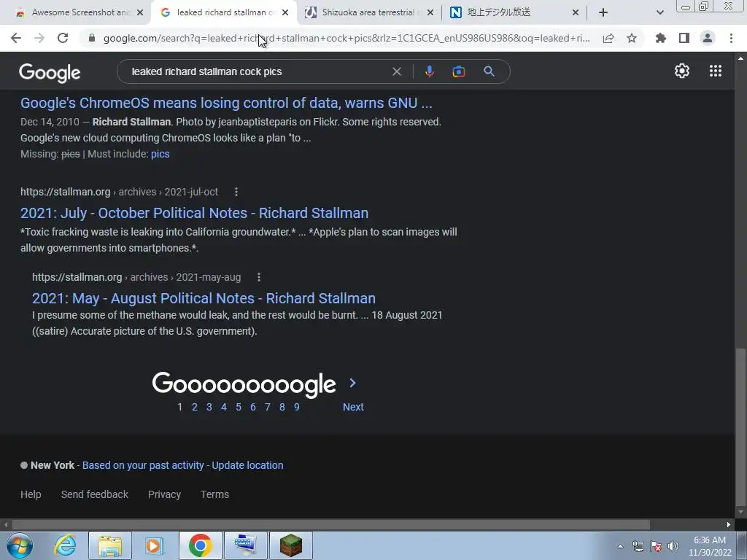Submit search with magnifying glass icon

tap(489, 71)
